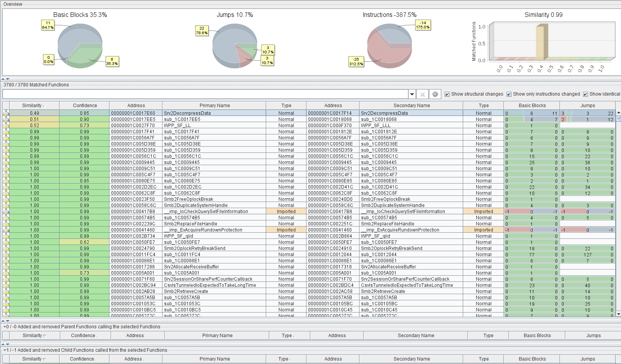Open filter settings gear button
Image resolution: width=621 pixels, height=364 pixels.
435,94
